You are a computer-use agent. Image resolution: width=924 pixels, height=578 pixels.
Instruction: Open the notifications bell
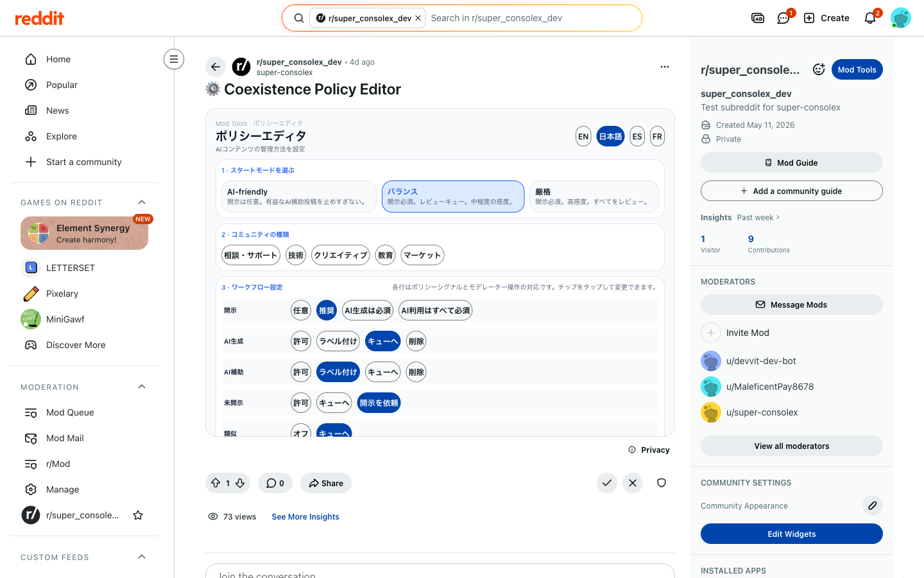870,18
